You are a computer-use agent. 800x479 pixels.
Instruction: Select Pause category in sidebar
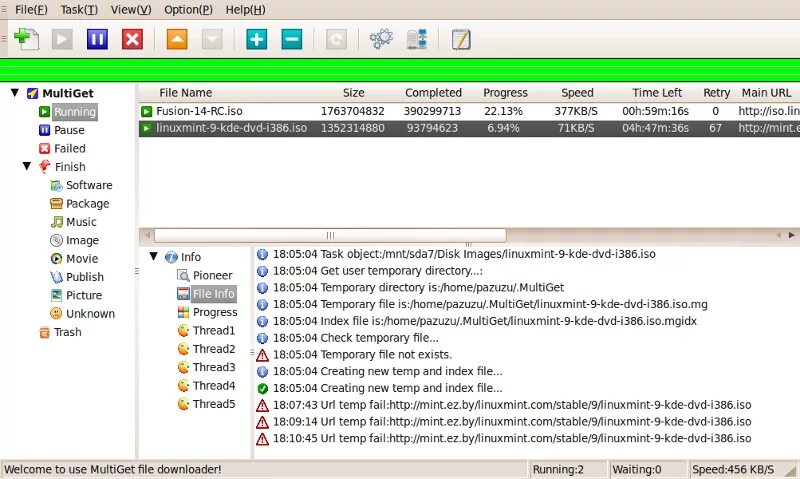click(x=69, y=130)
